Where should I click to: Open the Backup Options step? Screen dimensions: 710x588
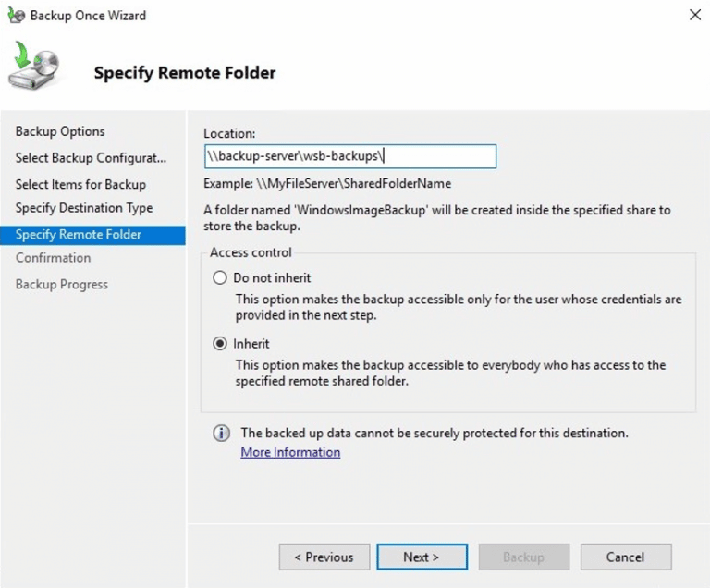click(60, 131)
